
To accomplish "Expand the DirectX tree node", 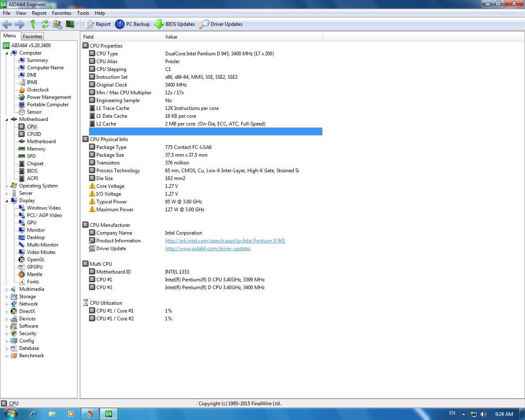I will [x=7, y=312].
